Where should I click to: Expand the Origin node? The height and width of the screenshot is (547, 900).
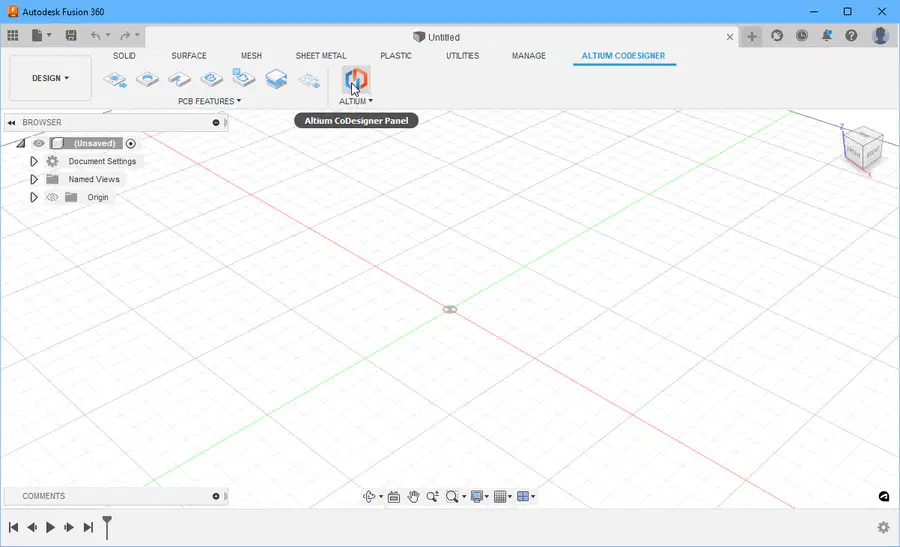pyautogui.click(x=34, y=197)
